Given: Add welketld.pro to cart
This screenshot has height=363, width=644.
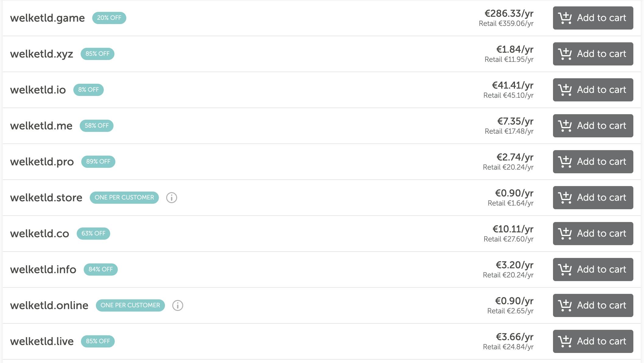Looking at the screenshot, I should 593,162.
